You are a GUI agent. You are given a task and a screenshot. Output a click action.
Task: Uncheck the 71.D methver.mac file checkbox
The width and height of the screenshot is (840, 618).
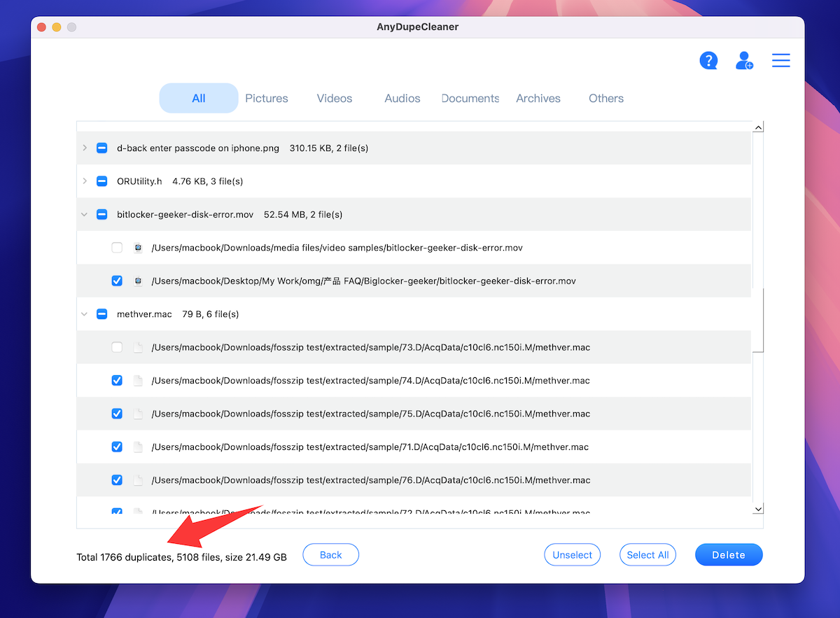[x=117, y=447]
